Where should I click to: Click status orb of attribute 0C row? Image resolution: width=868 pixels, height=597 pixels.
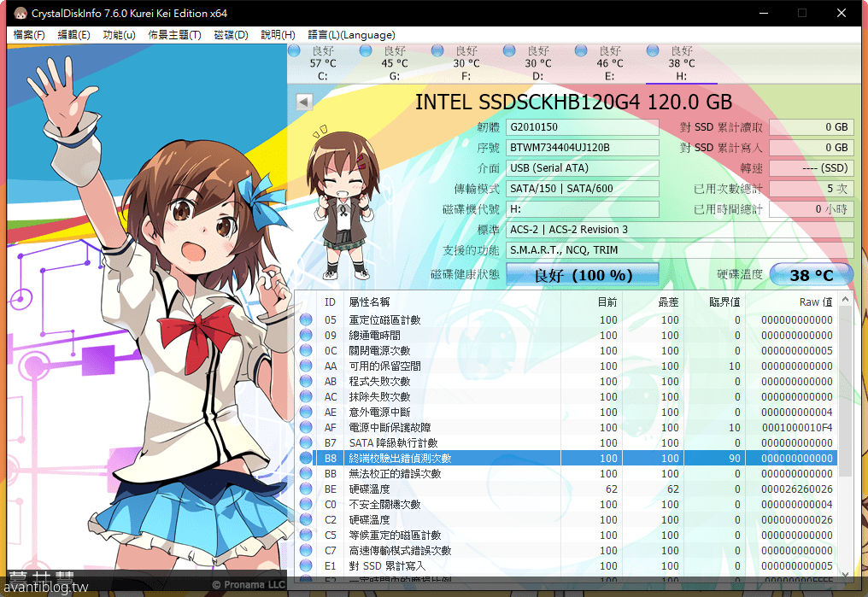[x=306, y=351]
